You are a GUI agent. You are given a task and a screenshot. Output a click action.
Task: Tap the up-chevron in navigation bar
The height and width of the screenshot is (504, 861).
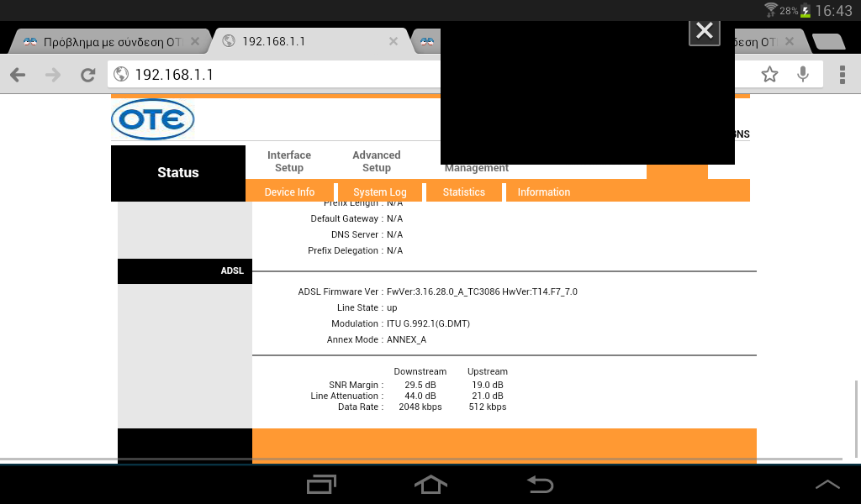click(827, 484)
